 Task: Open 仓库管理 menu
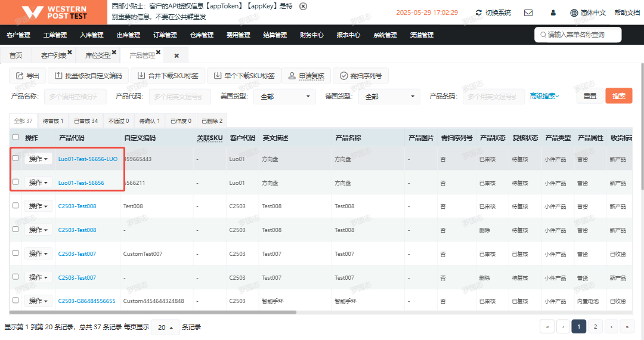tap(202, 35)
